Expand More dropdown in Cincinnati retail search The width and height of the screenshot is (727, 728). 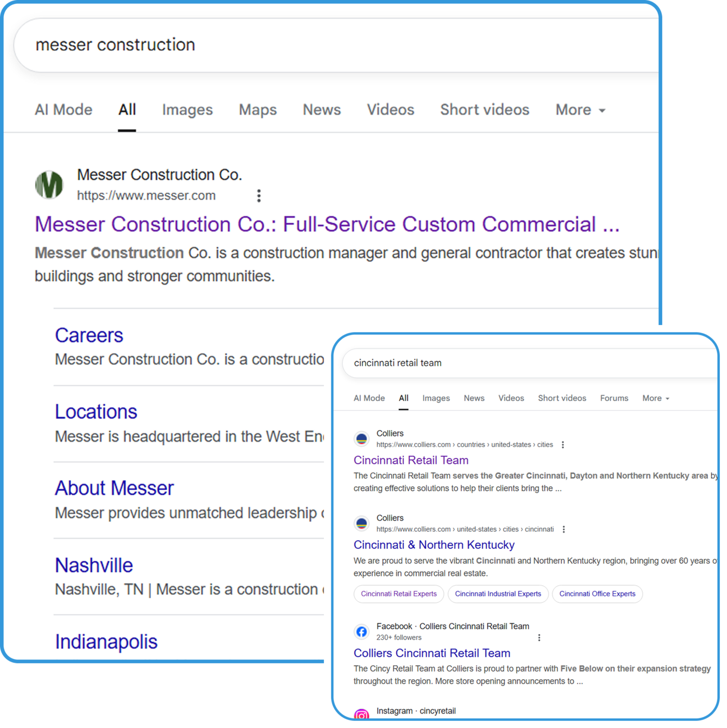pyautogui.click(x=655, y=398)
